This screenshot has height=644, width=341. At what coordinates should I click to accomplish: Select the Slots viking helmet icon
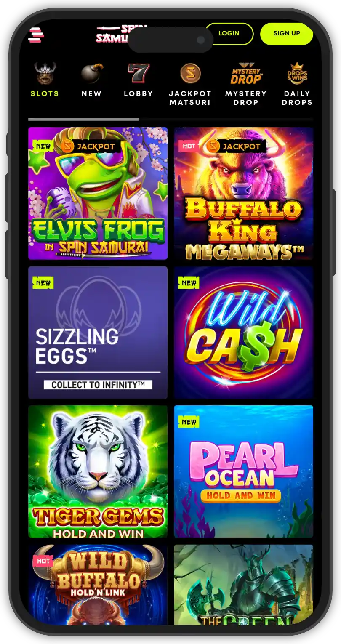coord(45,73)
